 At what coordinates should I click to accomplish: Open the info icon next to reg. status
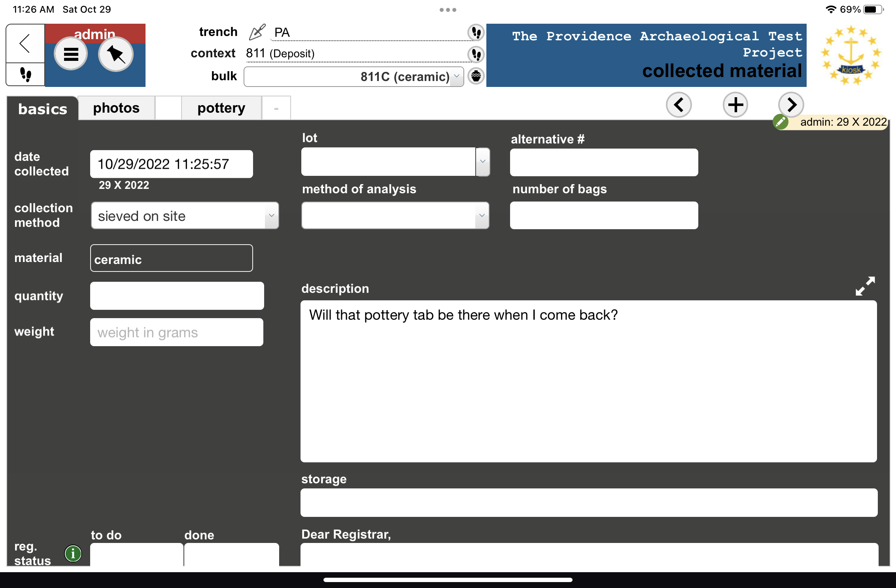73,553
